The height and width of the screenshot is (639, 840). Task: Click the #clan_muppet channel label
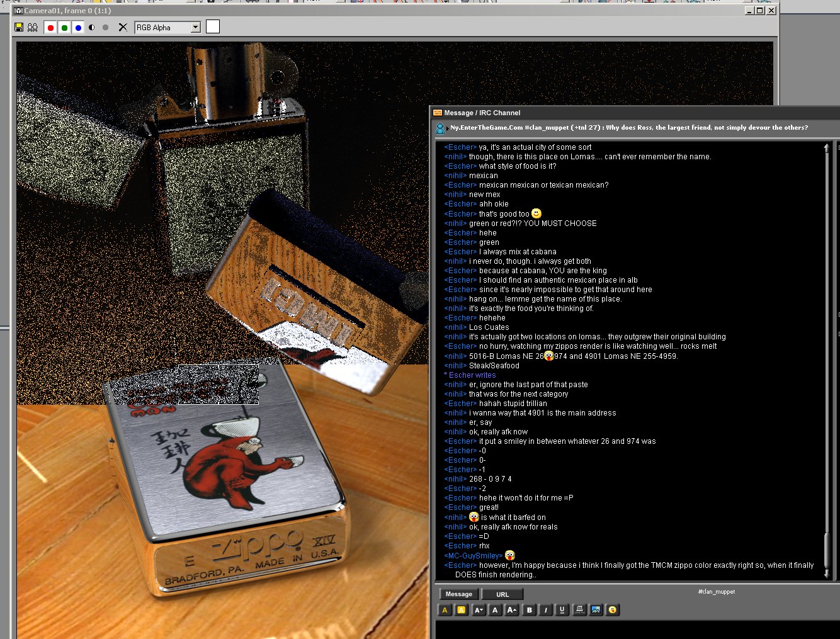pos(716,592)
